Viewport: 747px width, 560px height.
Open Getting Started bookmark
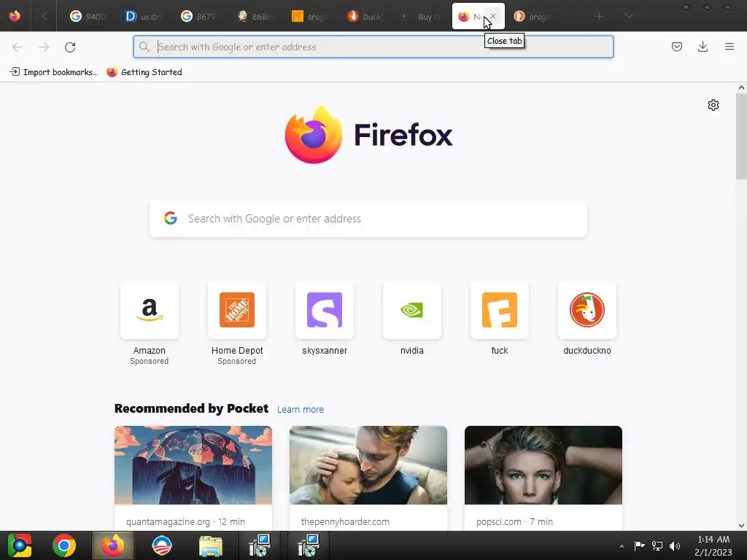pos(144,72)
